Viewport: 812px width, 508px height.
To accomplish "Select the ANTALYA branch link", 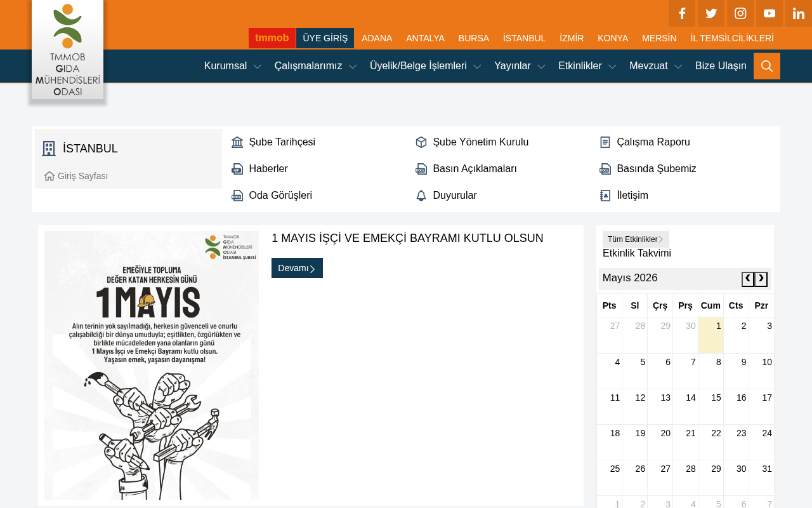I will click(425, 38).
